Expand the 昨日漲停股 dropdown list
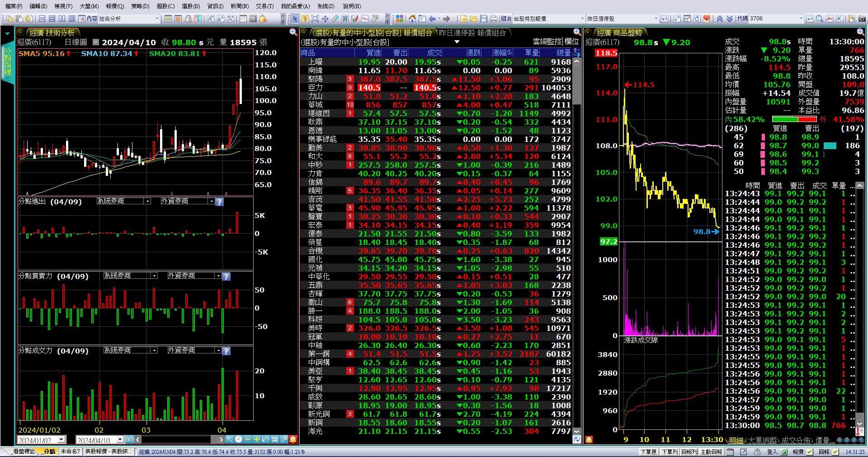Viewport: 868px width, 457px height. point(656,19)
